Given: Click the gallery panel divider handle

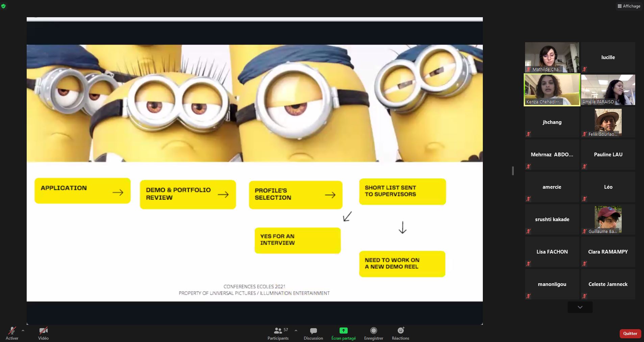Looking at the screenshot, I should point(513,171).
